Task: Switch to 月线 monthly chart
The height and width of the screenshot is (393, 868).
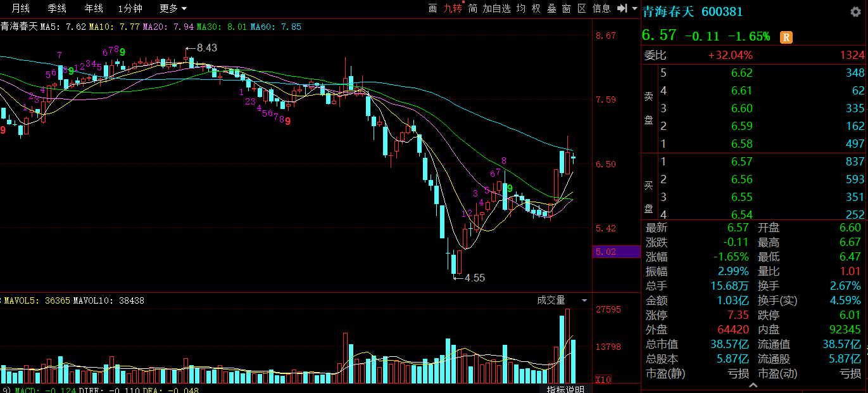Action: pyautogui.click(x=21, y=8)
